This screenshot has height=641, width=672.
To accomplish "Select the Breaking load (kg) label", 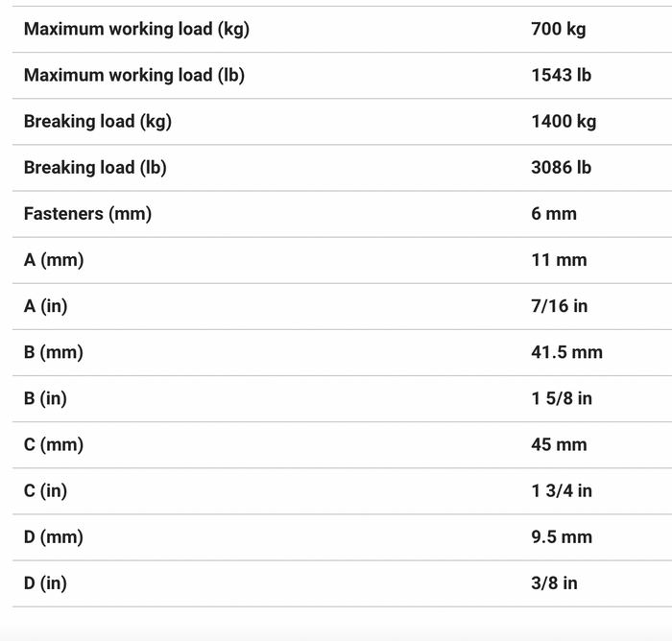I will tap(98, 122).
